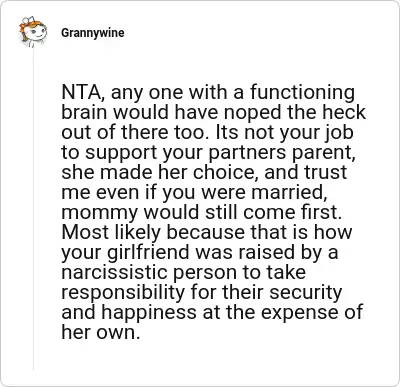Collapse the comment using the vertical thread line
The width and height of the screenshot is (400, 387).
pyautogui.click(x=33, y=210)
